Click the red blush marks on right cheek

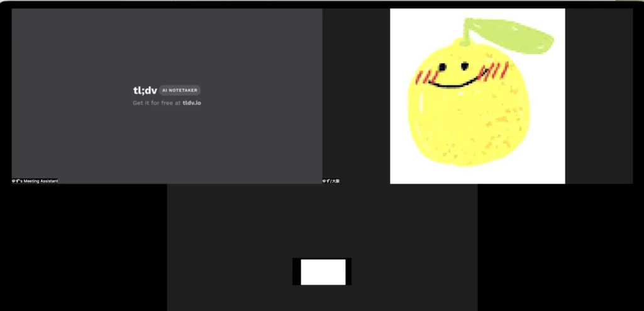pos(495,71)
